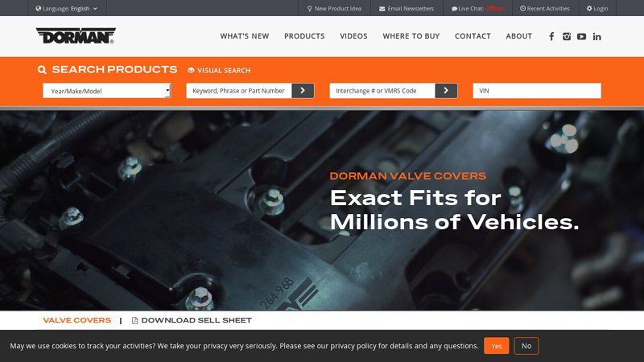
Task: Submit interchange number search arrow
Action: coord(446,91)
